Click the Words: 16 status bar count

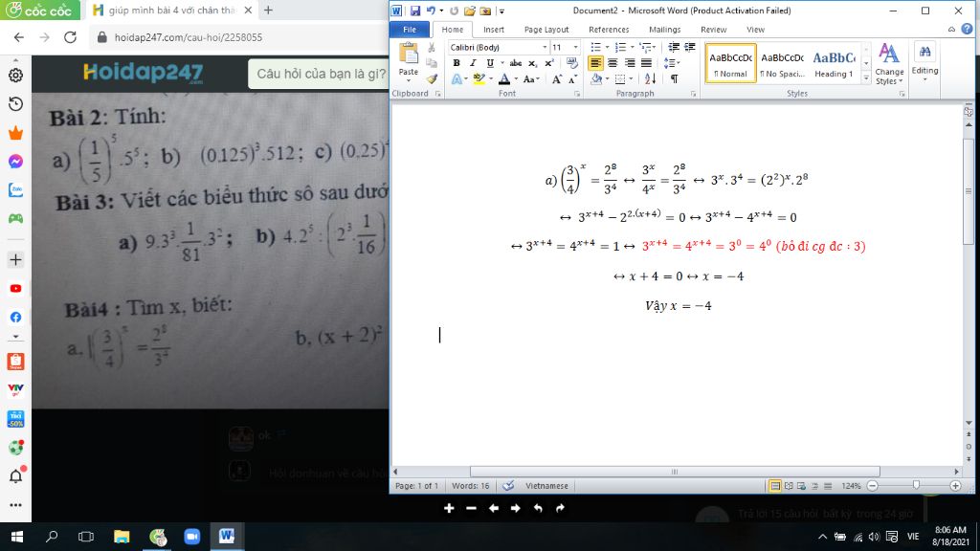coord(471,485)
